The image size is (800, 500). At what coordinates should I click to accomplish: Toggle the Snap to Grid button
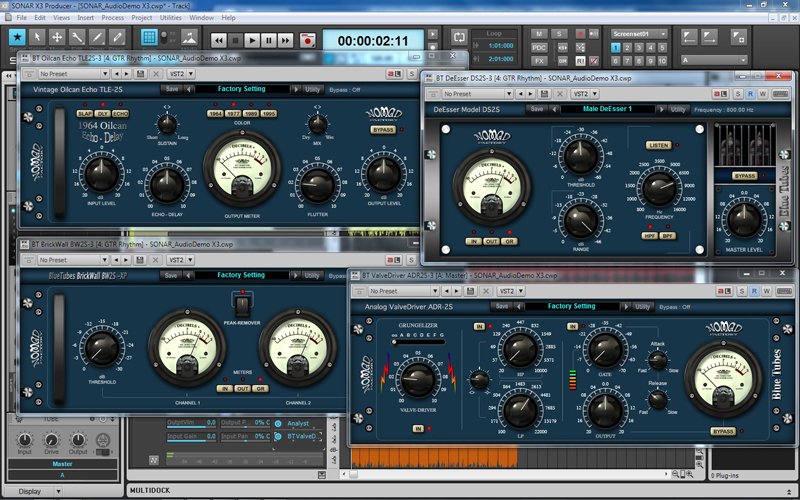click(149, 37)
